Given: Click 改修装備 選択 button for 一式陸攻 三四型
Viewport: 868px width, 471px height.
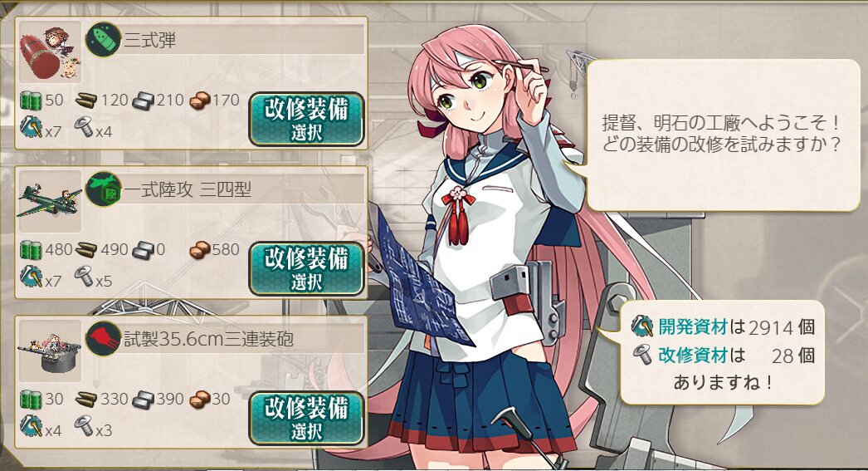Looking at the screenshot, I should coord(306,269).
